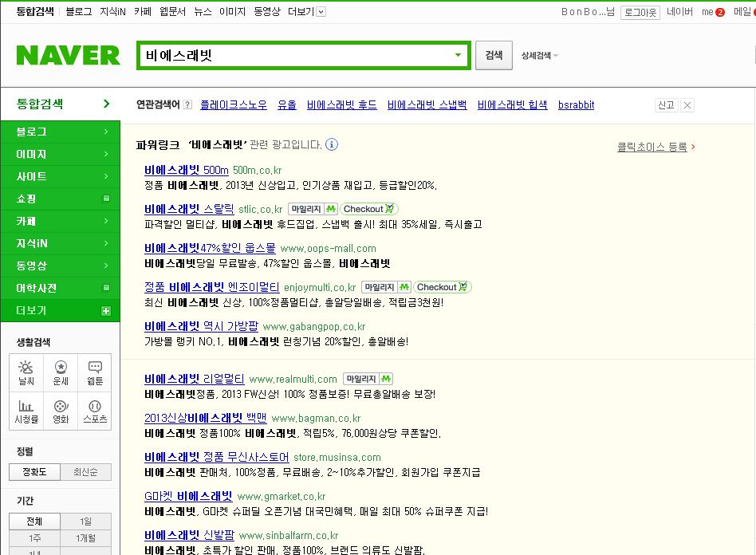
Task: Open the 블로그 sidebar item
Action: click(x=61, y=132)
